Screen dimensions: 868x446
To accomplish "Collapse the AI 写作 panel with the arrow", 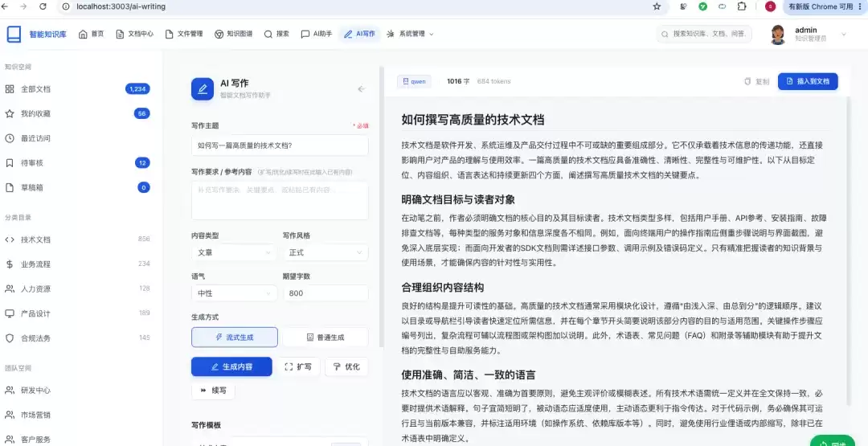I will pyautogui.click(x=362, y=88).
